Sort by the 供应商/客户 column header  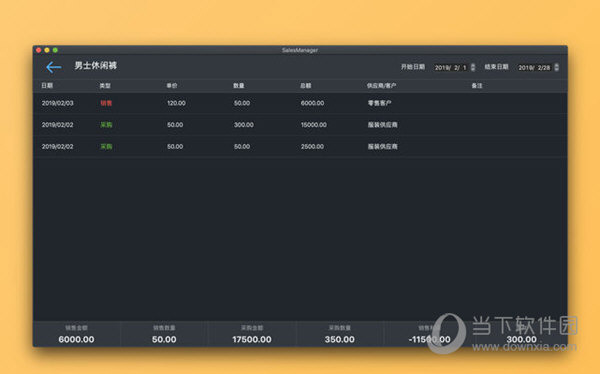381,86
